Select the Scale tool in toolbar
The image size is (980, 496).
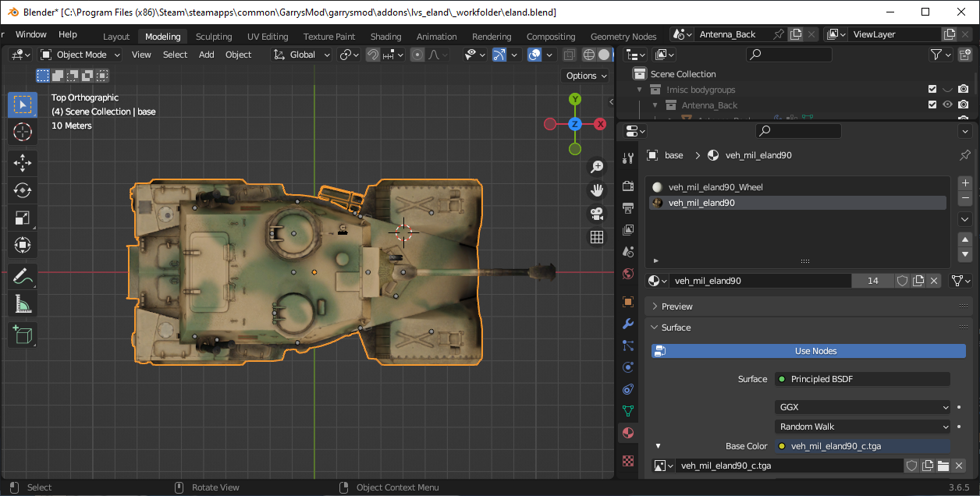pyautogui.click(x=23, y=218)
